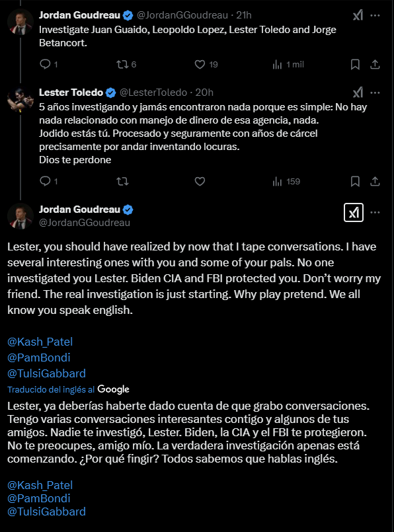Open Lester Toledo's profile avatar
Screen dimensions: 394x532
point(20,100)
